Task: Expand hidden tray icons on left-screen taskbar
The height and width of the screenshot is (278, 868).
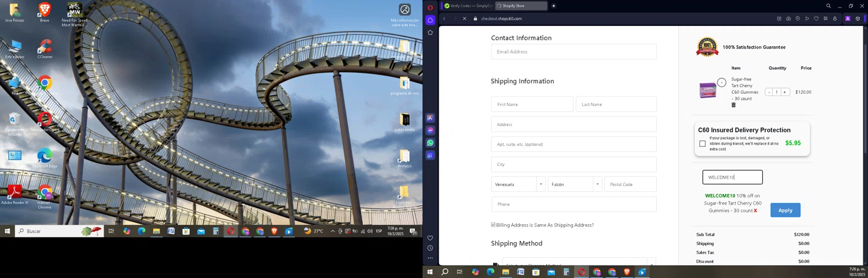Action: coord(332,231)
